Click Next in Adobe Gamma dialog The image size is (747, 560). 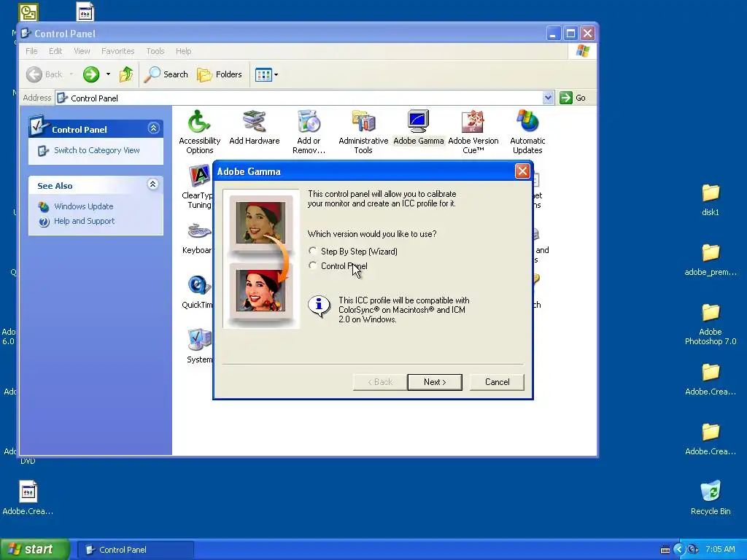pyautogui.click(x=435, y=382)
